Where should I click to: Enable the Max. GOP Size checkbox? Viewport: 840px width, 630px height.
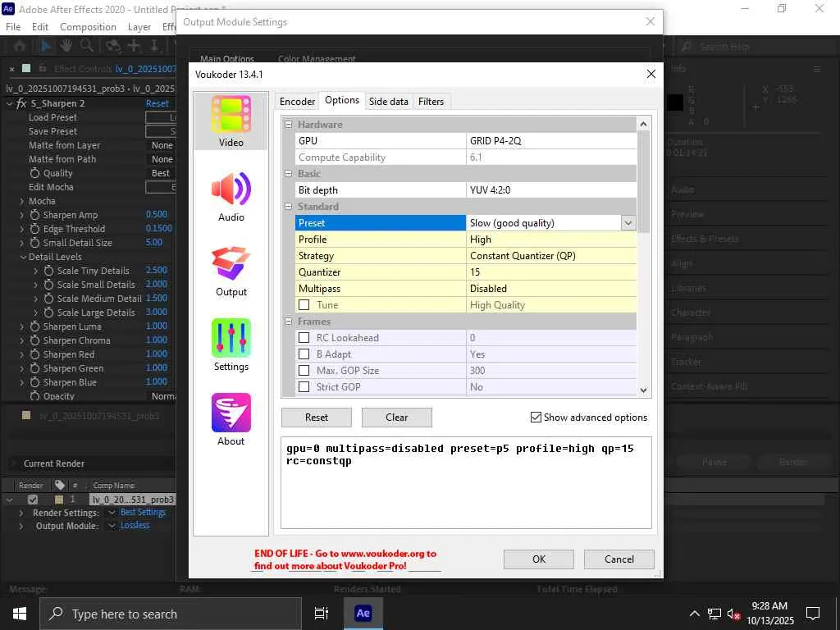click(x=304, y=370)
